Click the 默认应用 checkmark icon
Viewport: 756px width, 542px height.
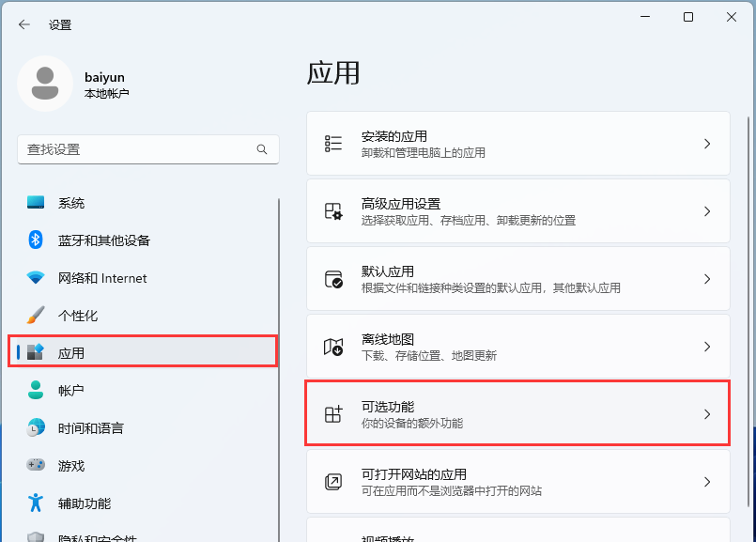(333, 278)
